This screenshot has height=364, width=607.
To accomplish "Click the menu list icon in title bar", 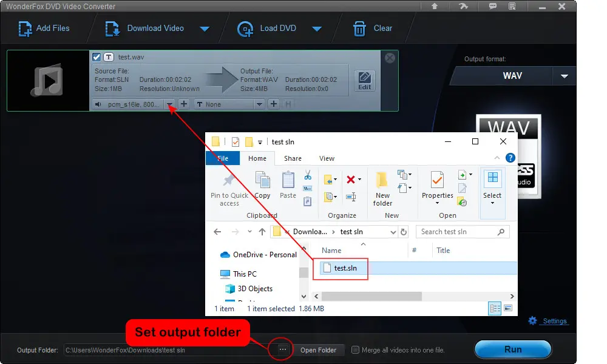I will click(x=512, y=6).
